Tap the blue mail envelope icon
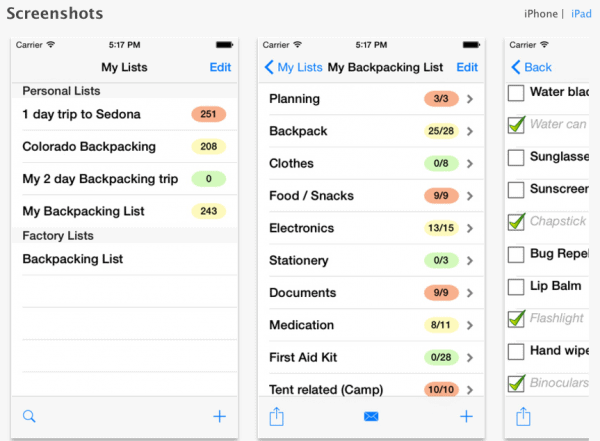 tap(371, 416)
